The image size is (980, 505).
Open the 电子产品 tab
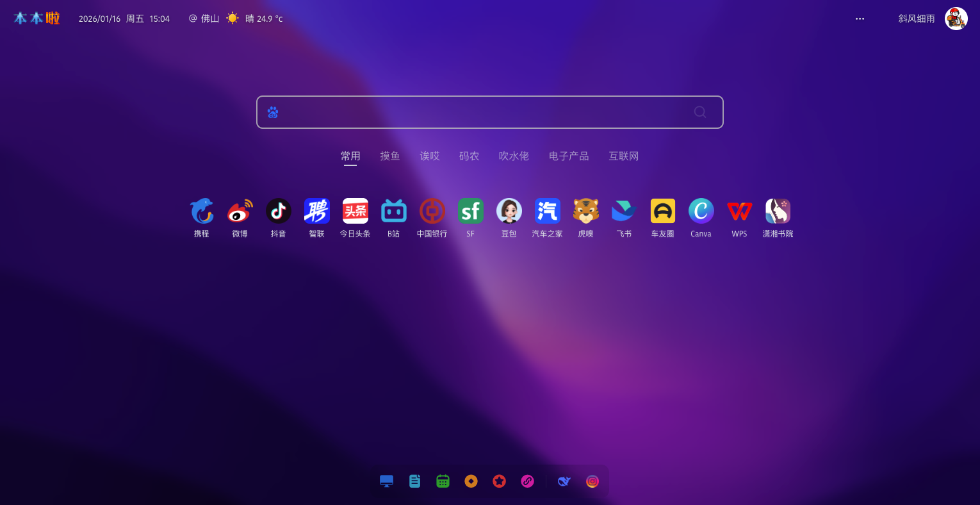(569, 156)
